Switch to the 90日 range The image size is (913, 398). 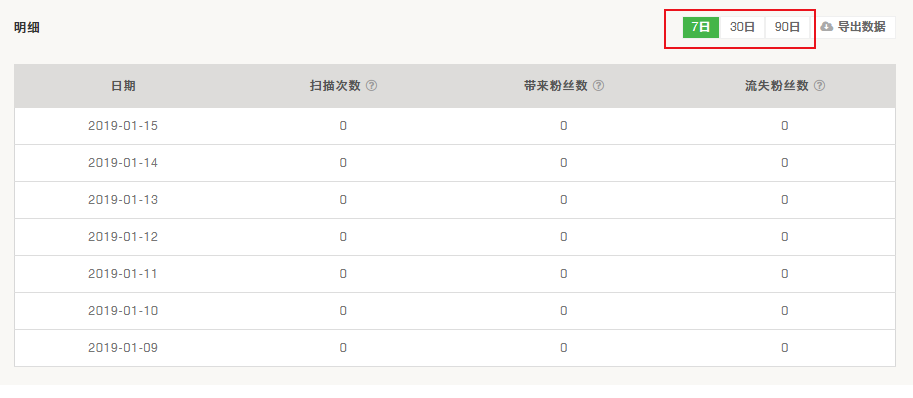tap(787, 27)
